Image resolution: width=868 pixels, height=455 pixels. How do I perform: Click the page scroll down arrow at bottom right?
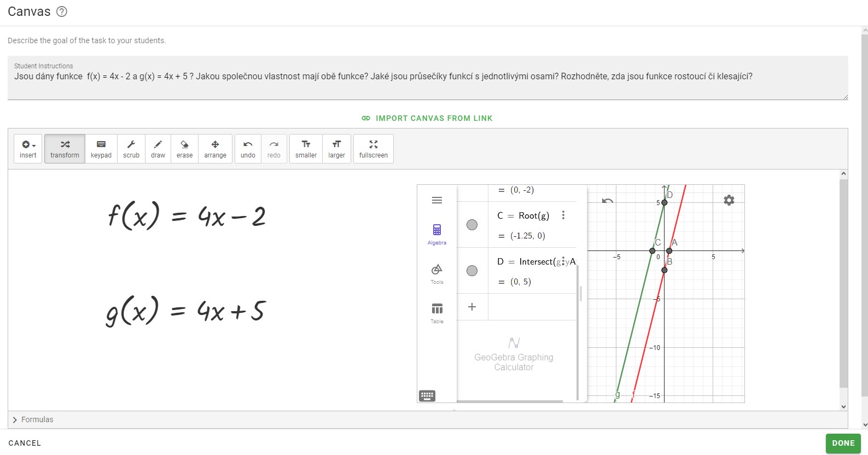864,424
